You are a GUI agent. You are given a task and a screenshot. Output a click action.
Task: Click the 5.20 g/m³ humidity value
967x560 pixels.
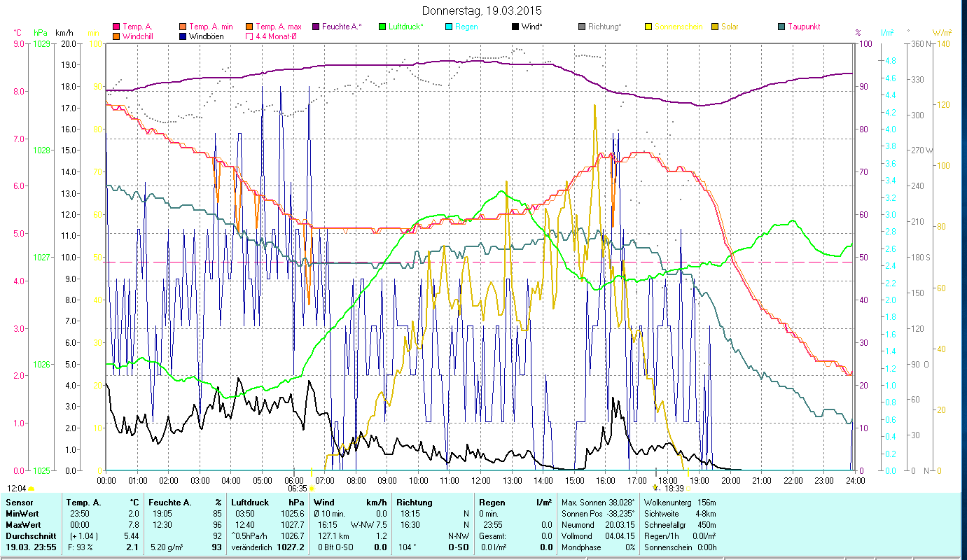(x=165, y=547)
